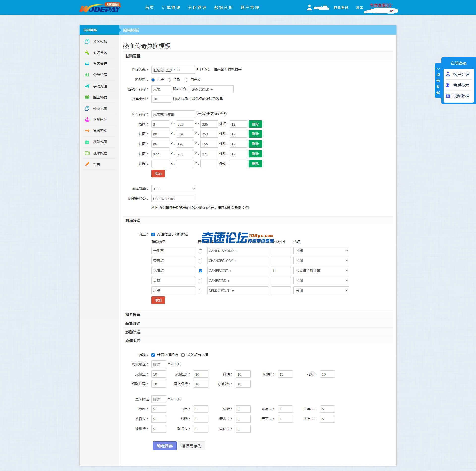The image size is (476, 471).
Task: Click the 分区模板 sidebar icon
Action: pos(87,41)
